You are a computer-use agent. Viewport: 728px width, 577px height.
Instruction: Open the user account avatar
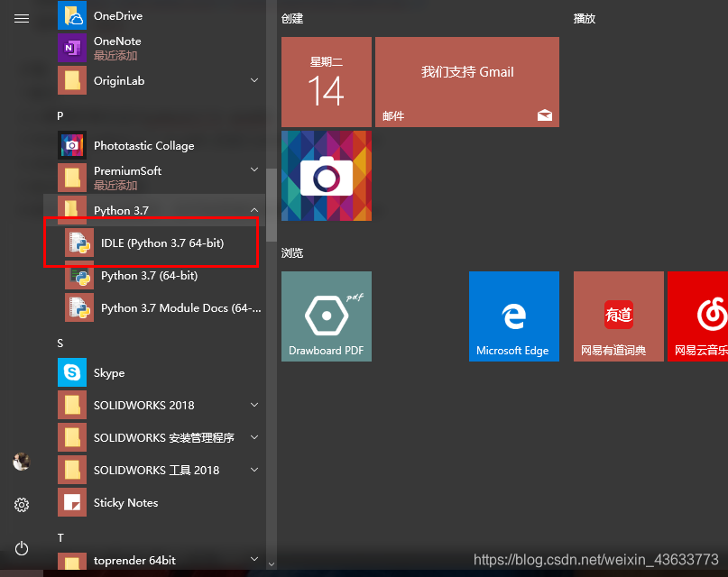pyautogui.click(x=22, y=462)
